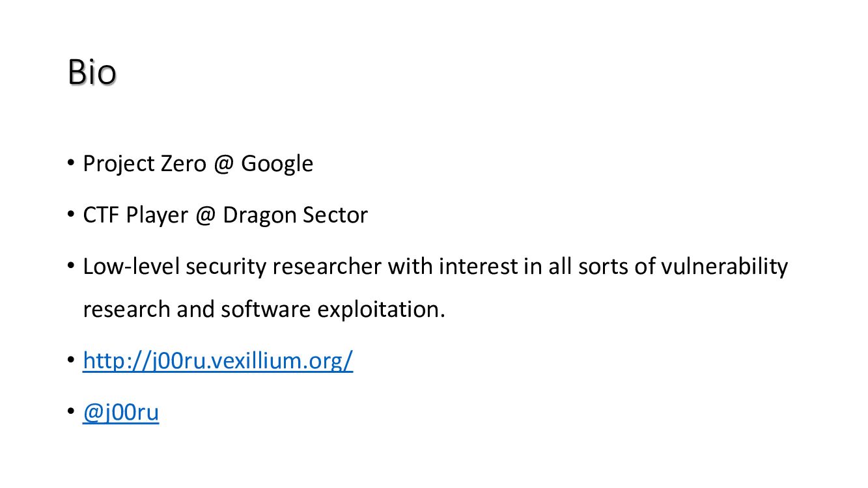Image resolution: width=868 pixels, height=488 pixels.
Task: Click the bullet point before CTF Player
Action: [71, 213]
